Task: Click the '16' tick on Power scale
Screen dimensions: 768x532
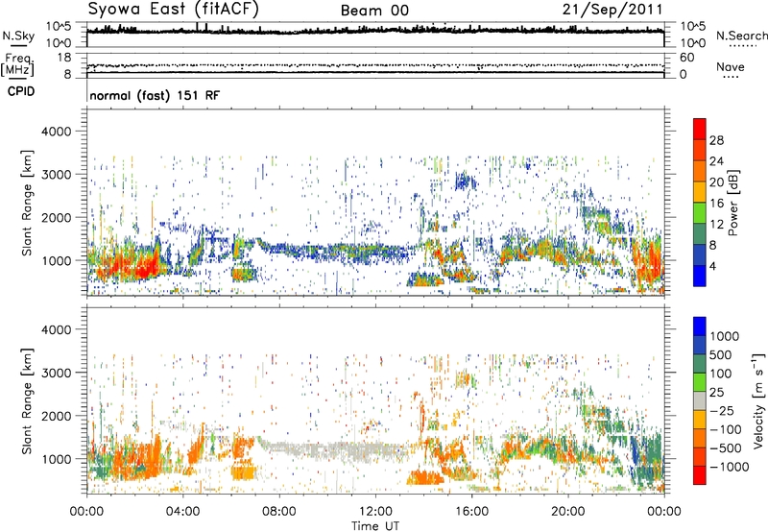Action: pos(716,204)
